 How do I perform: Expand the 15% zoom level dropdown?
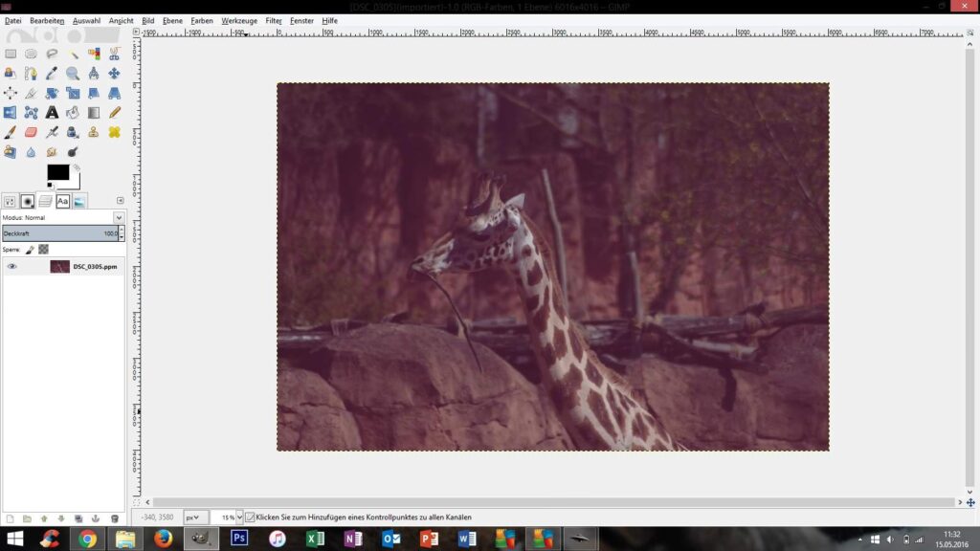click(x=238, y=518)
